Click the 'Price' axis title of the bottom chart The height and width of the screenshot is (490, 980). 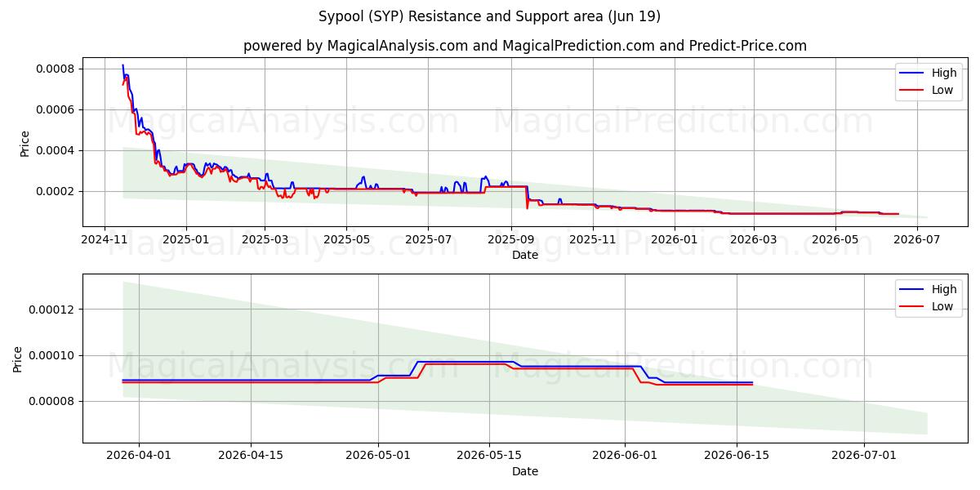click(x=18, y=359)
